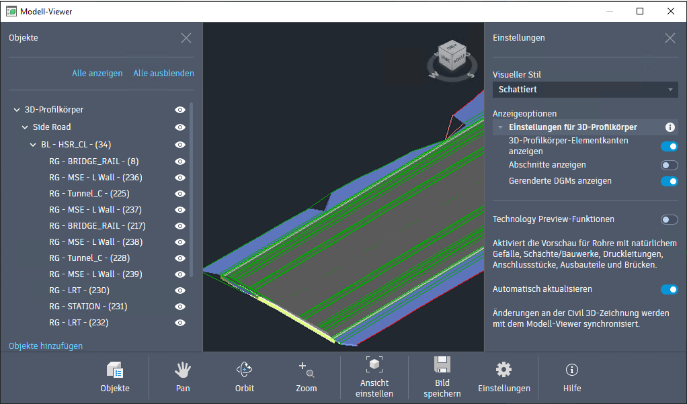Enable Abschnitte anzeigen toggle
The height and width of the screenshot is (404, 687).
tap(668, 165)
